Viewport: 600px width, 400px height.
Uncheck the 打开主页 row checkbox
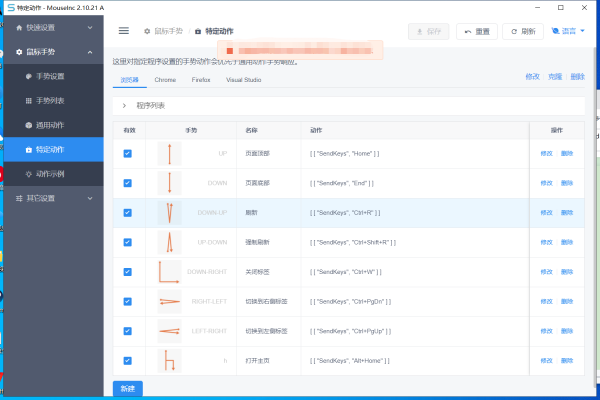tap(127, 361)
